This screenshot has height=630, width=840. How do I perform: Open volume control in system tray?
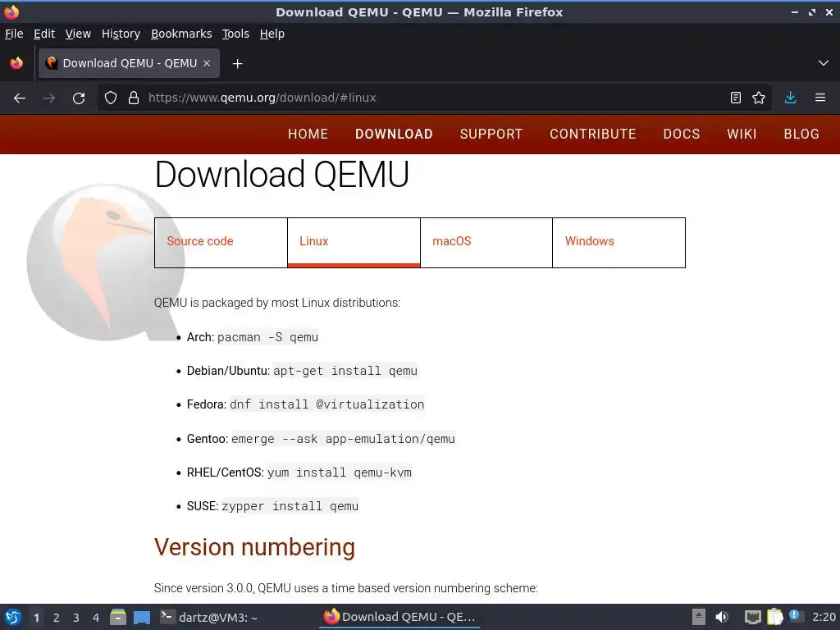point(722,617)
